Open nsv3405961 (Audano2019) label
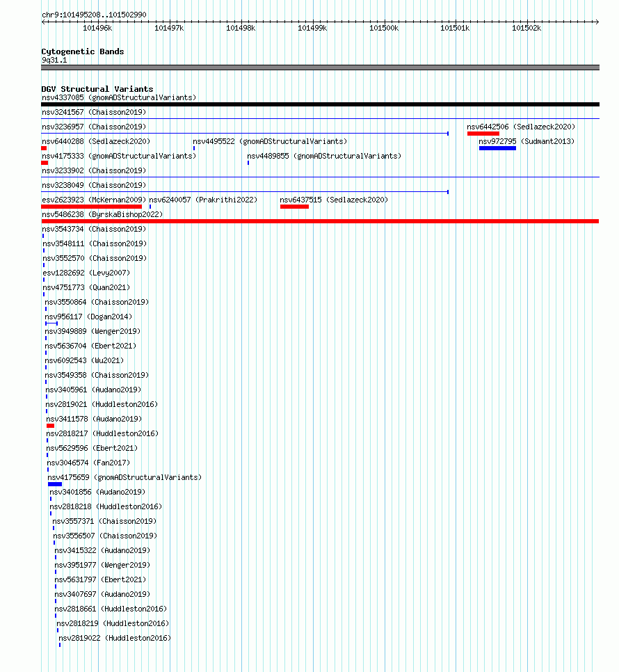 click(93, 389)
